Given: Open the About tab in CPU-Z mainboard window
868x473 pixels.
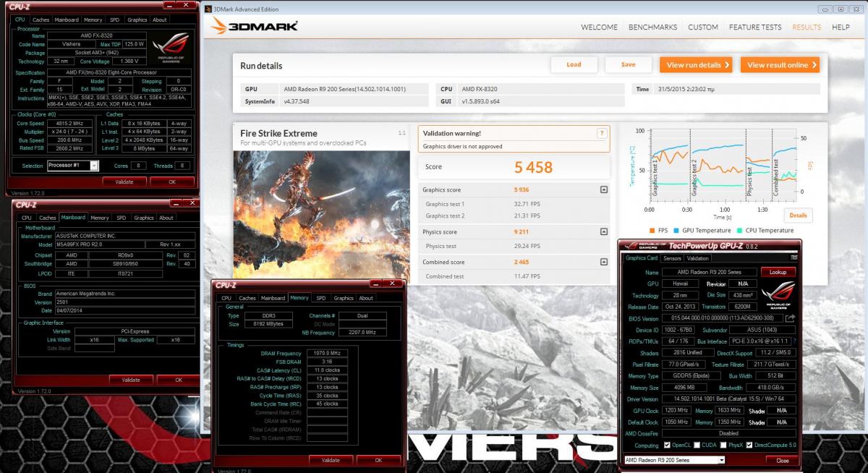Looking at the screenshot, I should click(166, 217).
